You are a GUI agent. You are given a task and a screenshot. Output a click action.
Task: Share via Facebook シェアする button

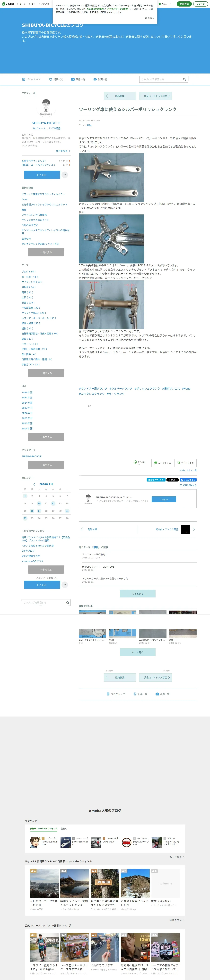pyautogui.click(x=188, y=480)
